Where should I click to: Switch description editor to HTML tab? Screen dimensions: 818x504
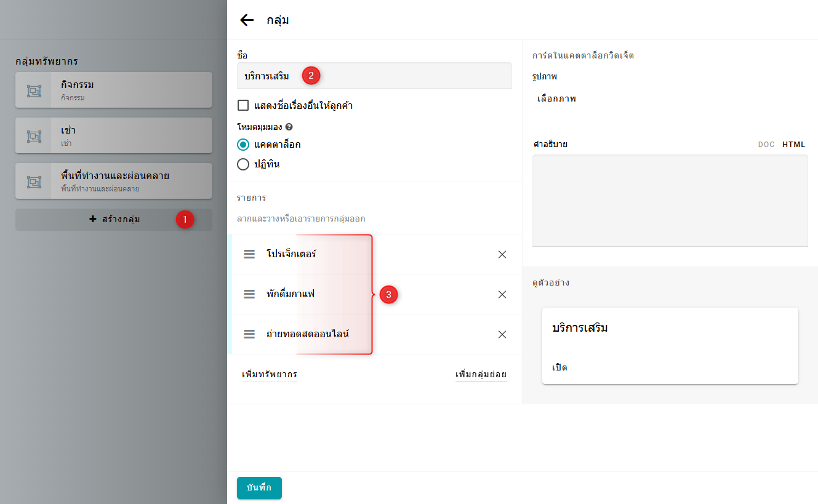point(793,145)
